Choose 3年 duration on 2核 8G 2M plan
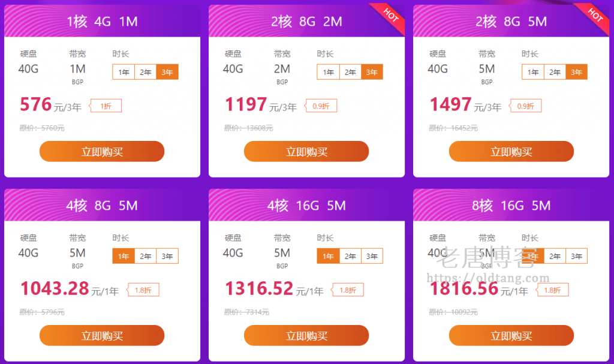614x364 pixels. click(372, 72)
